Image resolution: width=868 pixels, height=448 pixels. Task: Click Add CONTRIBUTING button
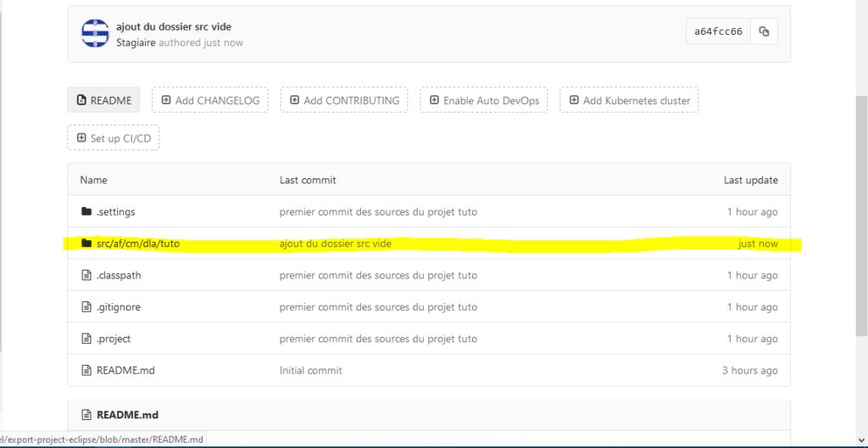tap(343, 100)
